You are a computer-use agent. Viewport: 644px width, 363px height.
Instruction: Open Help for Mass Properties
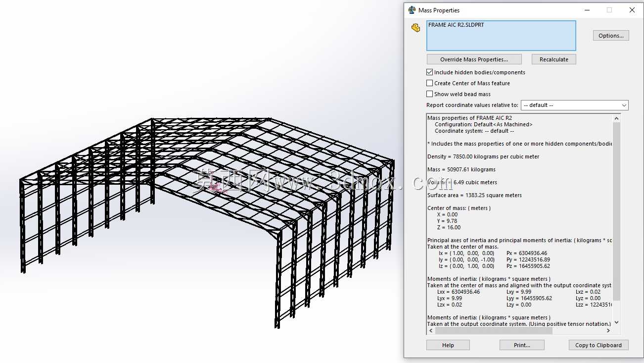pyautogui.click(x=448, y=345)
